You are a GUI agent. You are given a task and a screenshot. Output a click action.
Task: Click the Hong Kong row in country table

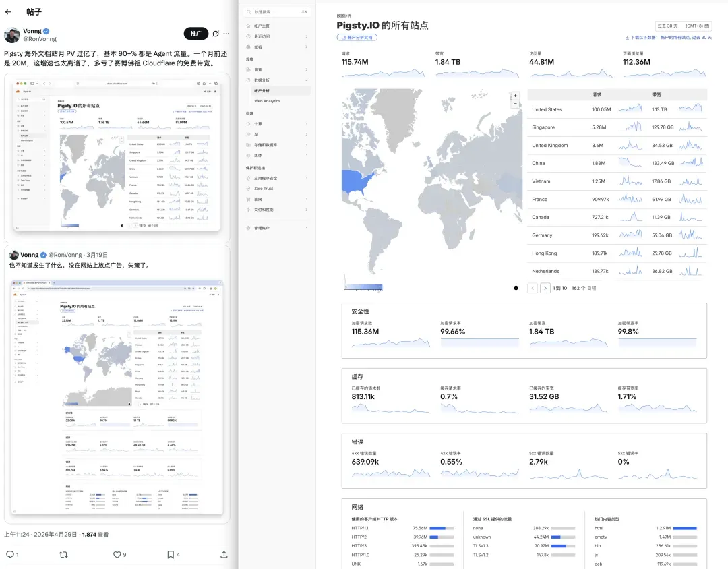(x=617, y=253)
